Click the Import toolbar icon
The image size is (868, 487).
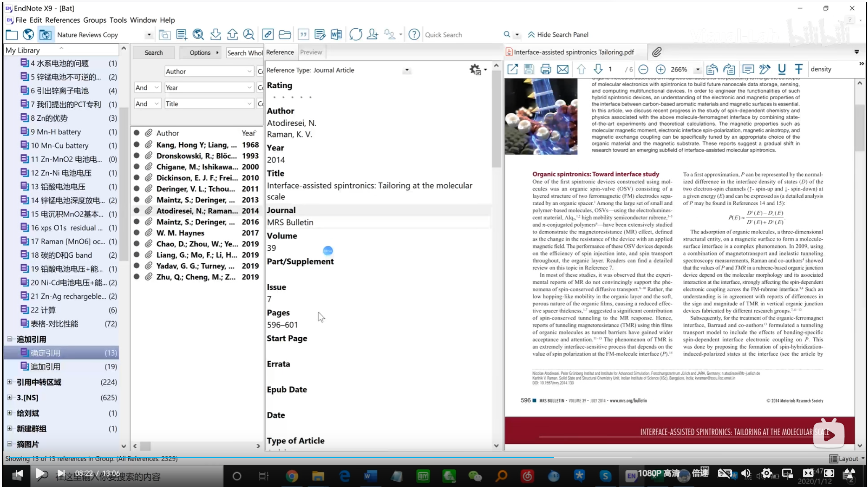point(215,34)
